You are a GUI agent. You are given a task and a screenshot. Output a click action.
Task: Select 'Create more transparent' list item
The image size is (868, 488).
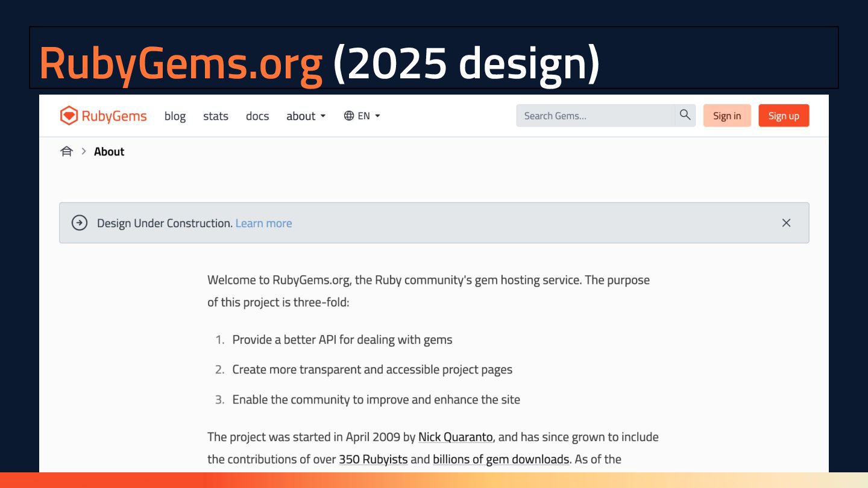pyautogui.click(x=372, y=369)
